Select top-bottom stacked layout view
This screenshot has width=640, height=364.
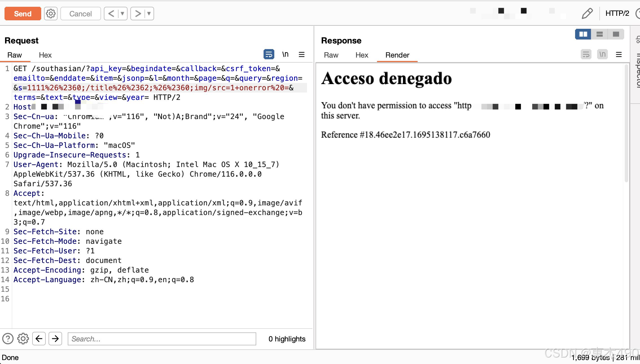pos(599,34)
